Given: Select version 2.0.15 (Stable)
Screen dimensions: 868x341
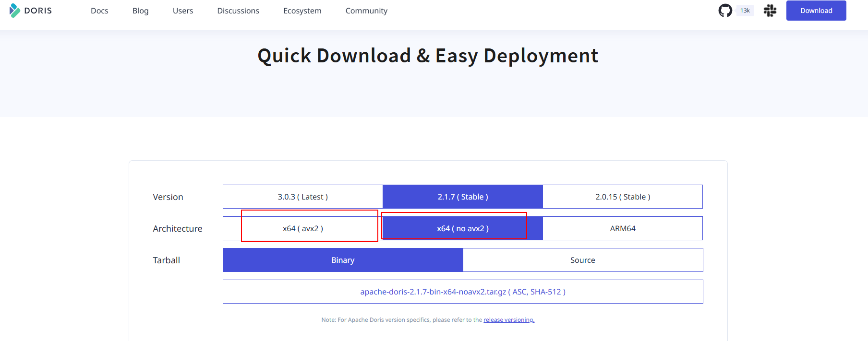Looking at the screenshot, I should pos(623,197).
